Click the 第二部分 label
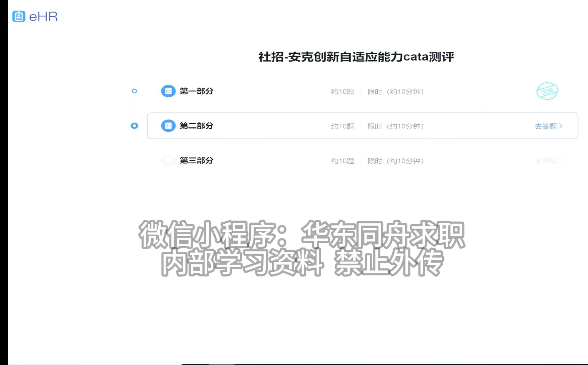The width and height of the screenshot is (588, 365). 196,126
